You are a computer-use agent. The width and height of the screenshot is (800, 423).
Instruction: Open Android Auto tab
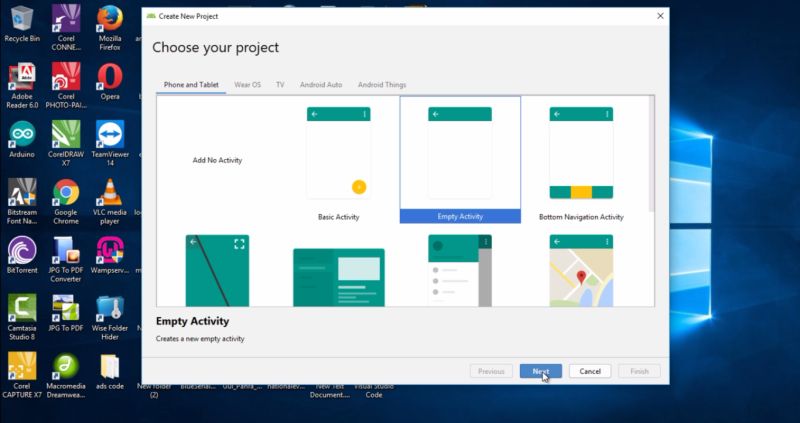321,85
